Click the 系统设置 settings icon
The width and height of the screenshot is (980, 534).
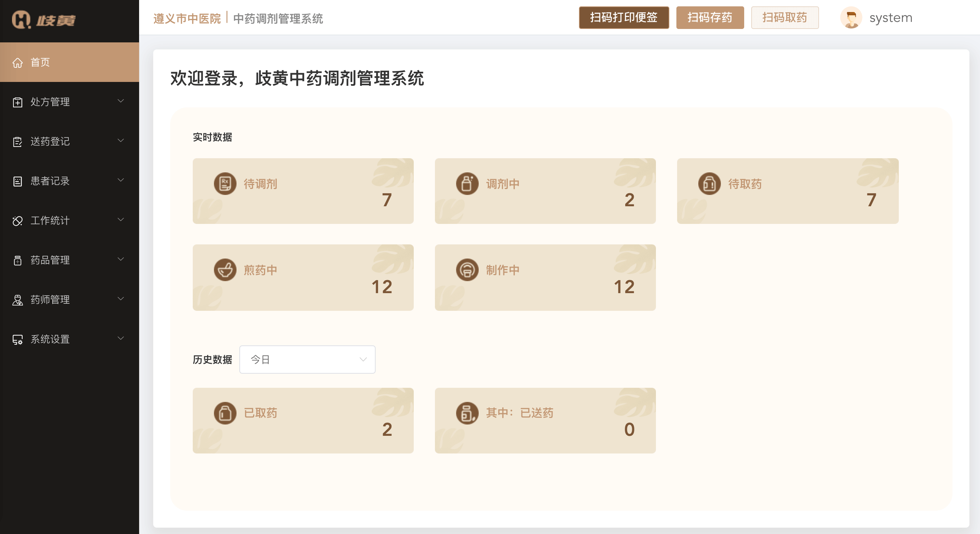18,339
